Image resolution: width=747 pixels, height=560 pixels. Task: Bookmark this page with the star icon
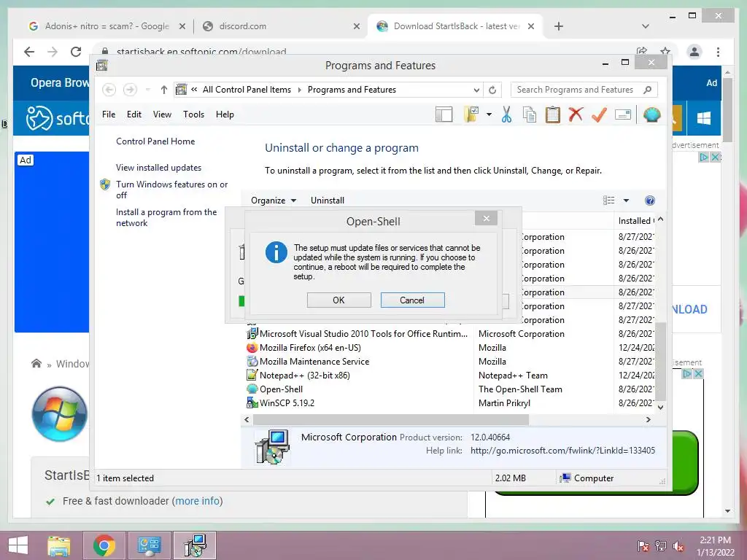tap(665, 51)
